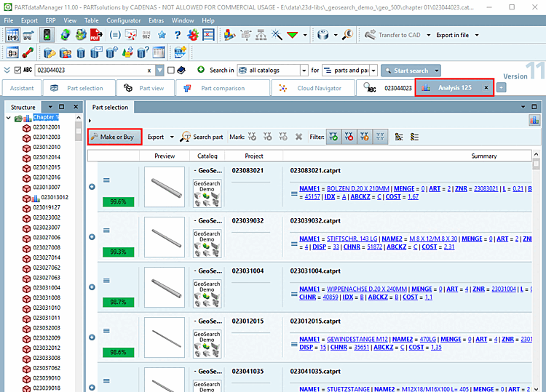The image size is (546, 392).
Task: Click the first Mark icon
Action: tap(252, 137)
